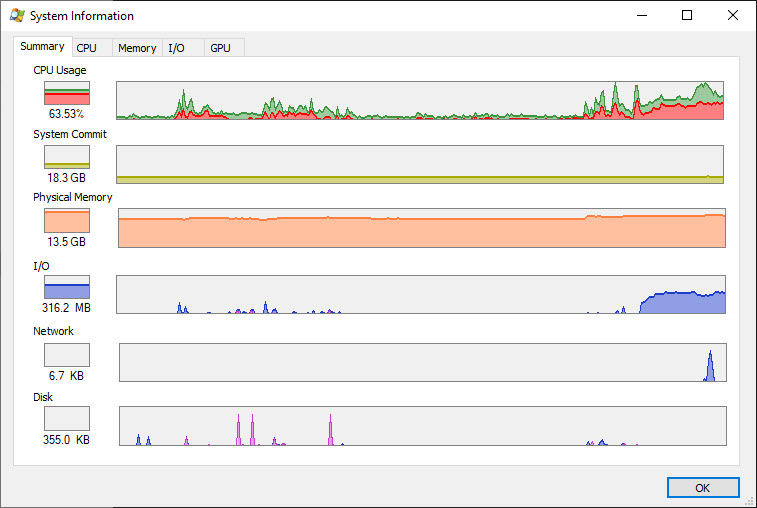The height and width of the screenshot is (508, 757).
Task: Click the System Information app icon
Action: point(17,15)
